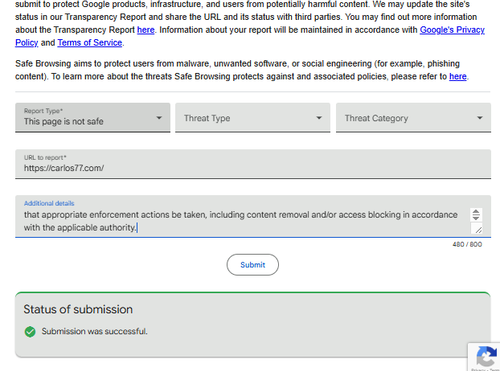Open the Safe Browsing policies 'here' link
This screenshot has width=500, height=371.
click(x=458, y=77)
